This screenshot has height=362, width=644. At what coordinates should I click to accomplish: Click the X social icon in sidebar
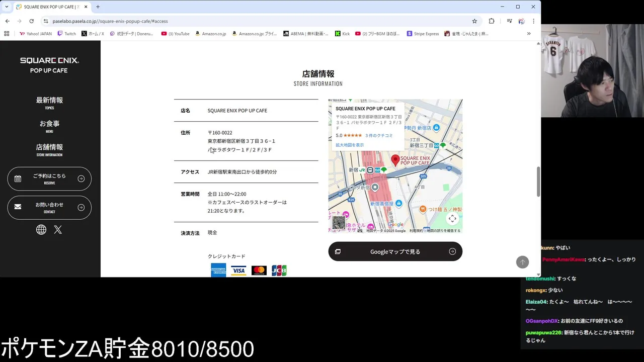58,230
